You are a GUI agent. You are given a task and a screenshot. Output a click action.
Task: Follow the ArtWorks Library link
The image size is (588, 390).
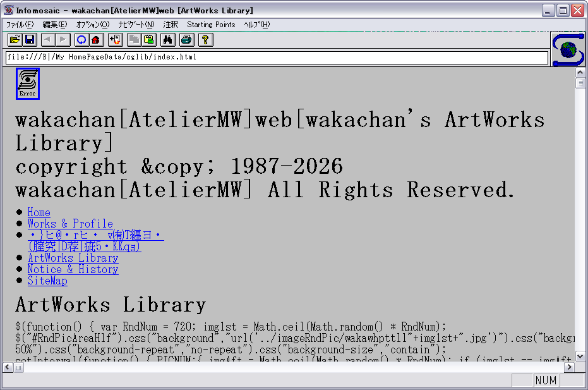point(73,258)
